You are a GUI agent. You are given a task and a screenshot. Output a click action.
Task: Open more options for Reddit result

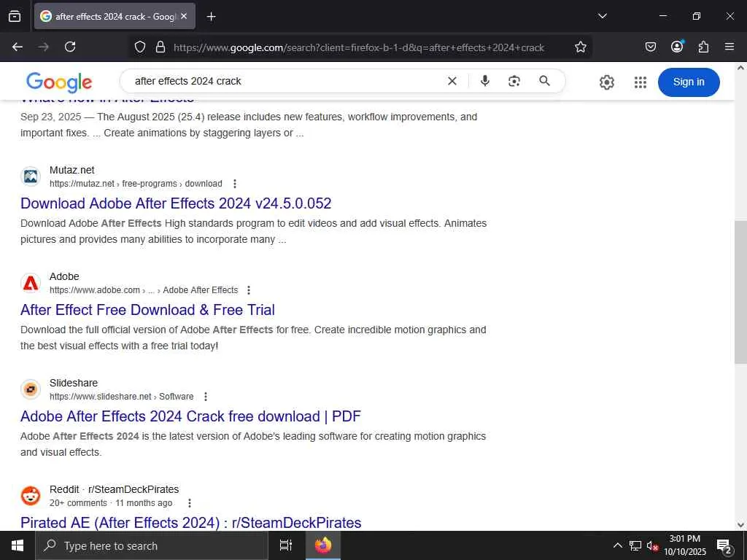pyautogui.click(x=190, y=503)
